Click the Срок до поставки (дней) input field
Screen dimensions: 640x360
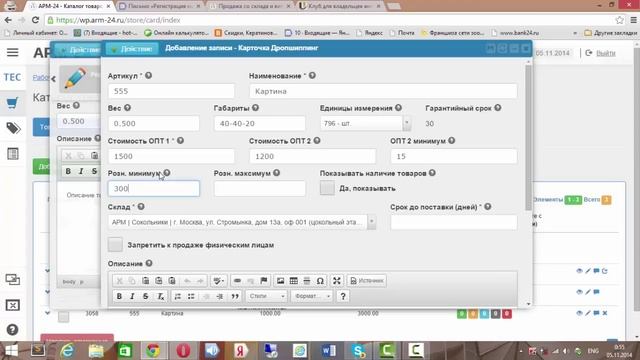point(453,222)
